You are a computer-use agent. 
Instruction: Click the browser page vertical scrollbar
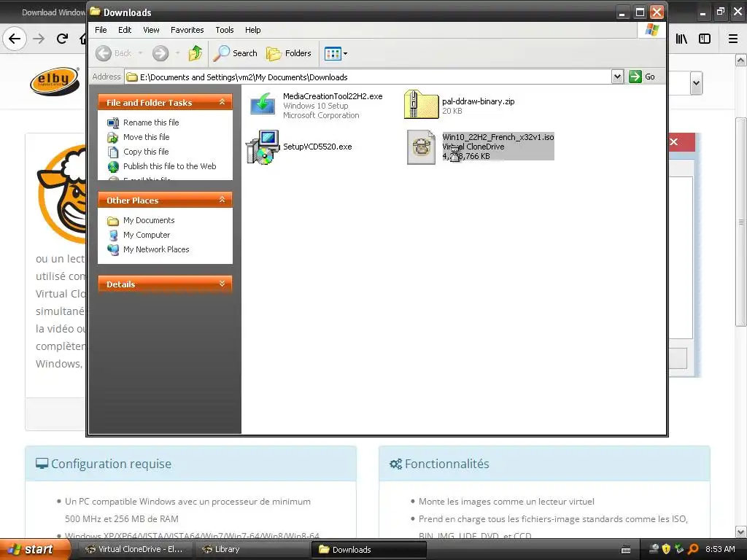pyautogui.click(x=741, y=222)
